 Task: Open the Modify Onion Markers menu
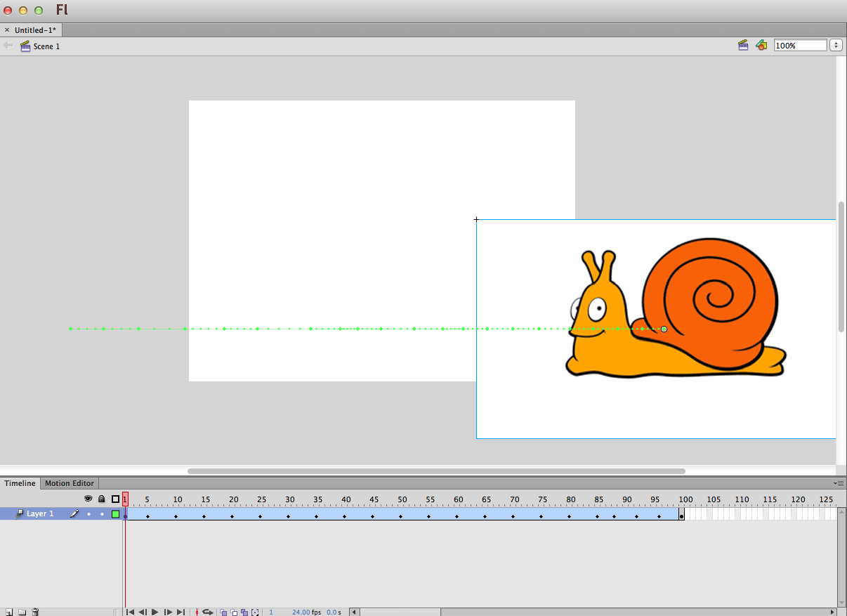[x=254, y=612]
